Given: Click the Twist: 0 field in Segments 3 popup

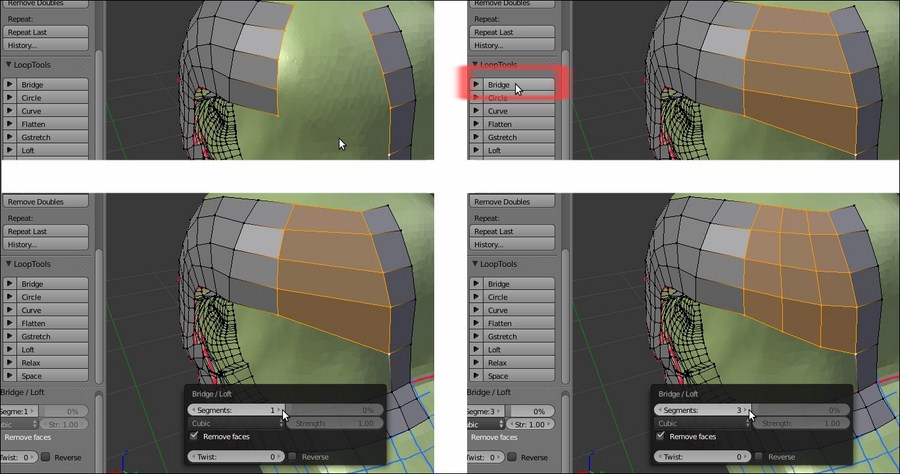Looking at the screenshot, I should pyautogui.click(x=703, y=457).
